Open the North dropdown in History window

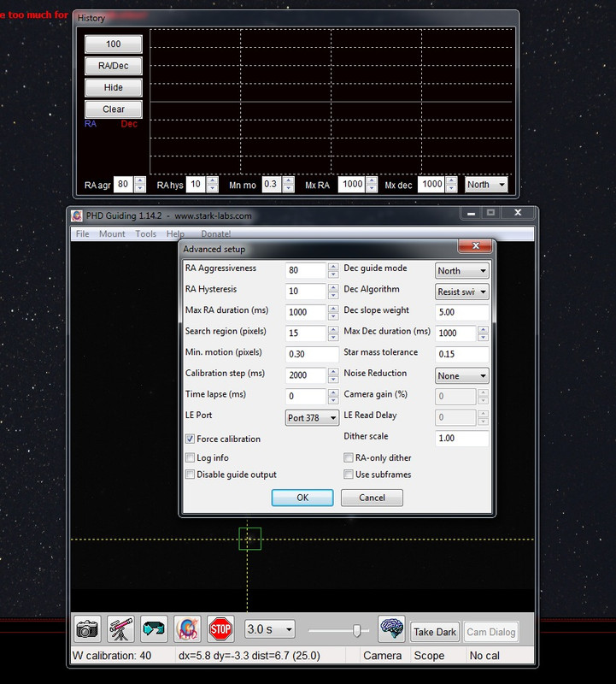486,185
